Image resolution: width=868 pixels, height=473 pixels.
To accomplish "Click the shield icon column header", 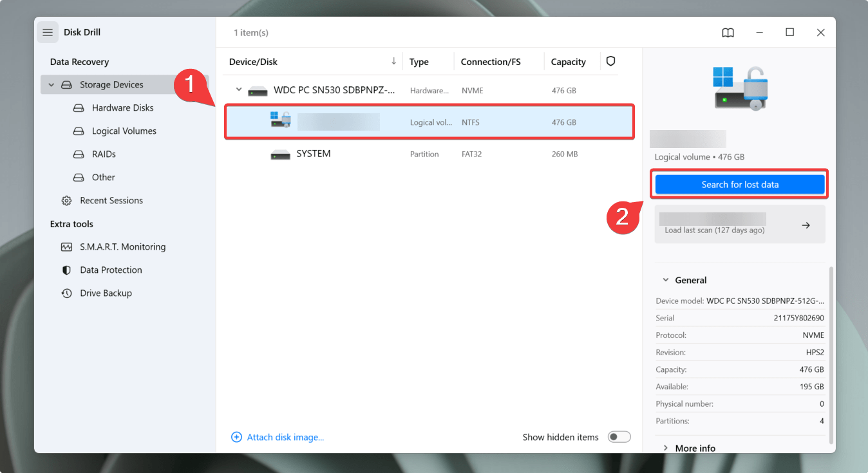I will tap(611, 61).
